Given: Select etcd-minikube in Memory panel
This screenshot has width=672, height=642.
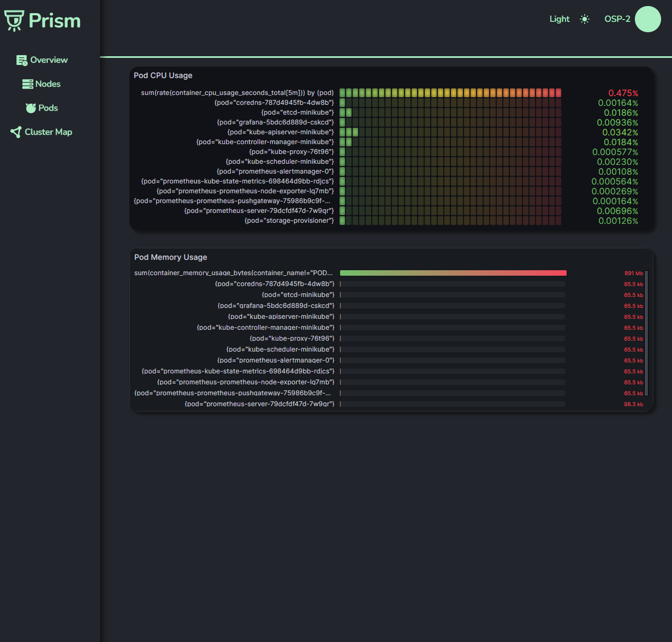Looking at the screenshot, I should (x=298, y=295).
